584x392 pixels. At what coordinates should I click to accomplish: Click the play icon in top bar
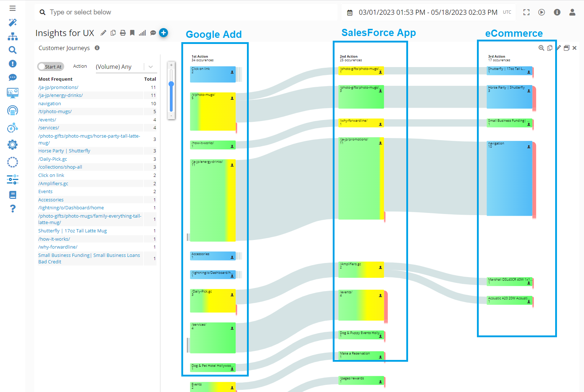(x=541, y=12)
